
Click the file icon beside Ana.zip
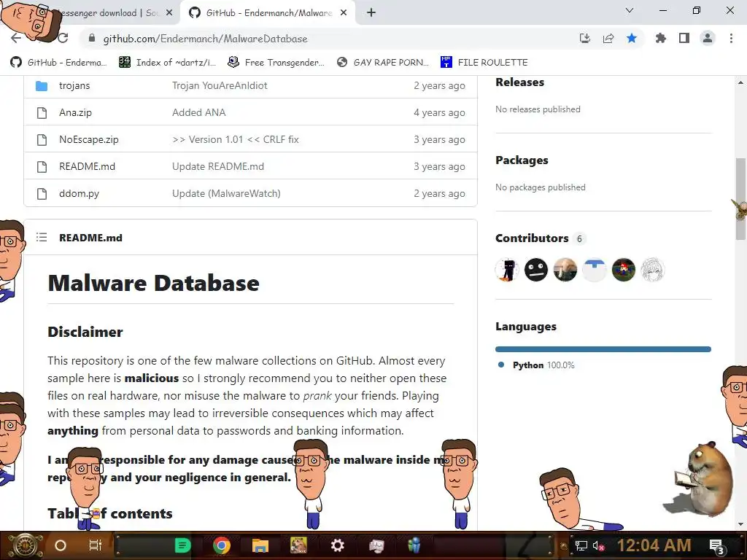point(42,113)
